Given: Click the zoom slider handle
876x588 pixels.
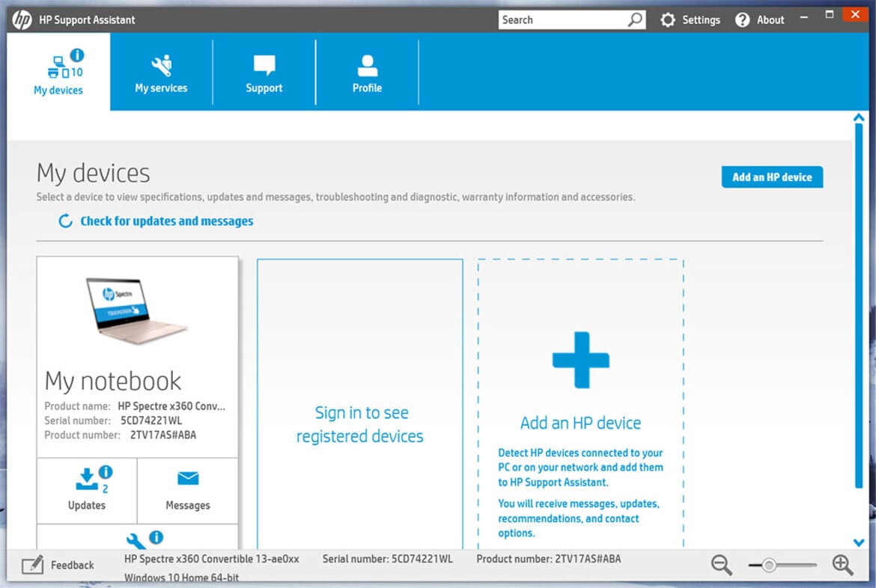Looking at the screenshot, I should 769,565.
